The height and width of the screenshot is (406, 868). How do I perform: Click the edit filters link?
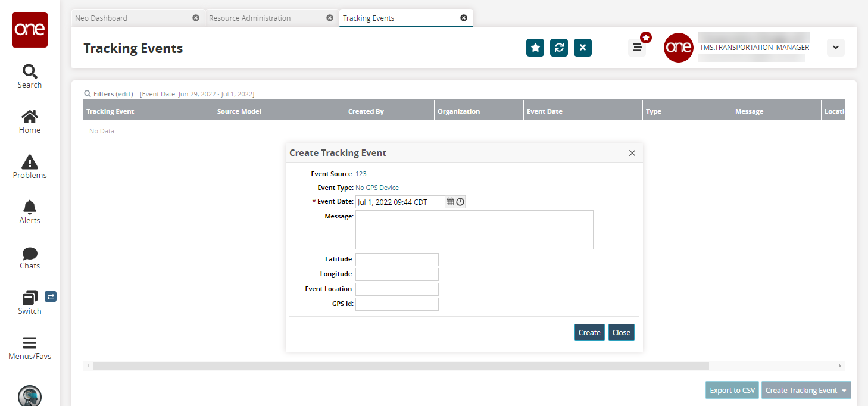point(125,94)
